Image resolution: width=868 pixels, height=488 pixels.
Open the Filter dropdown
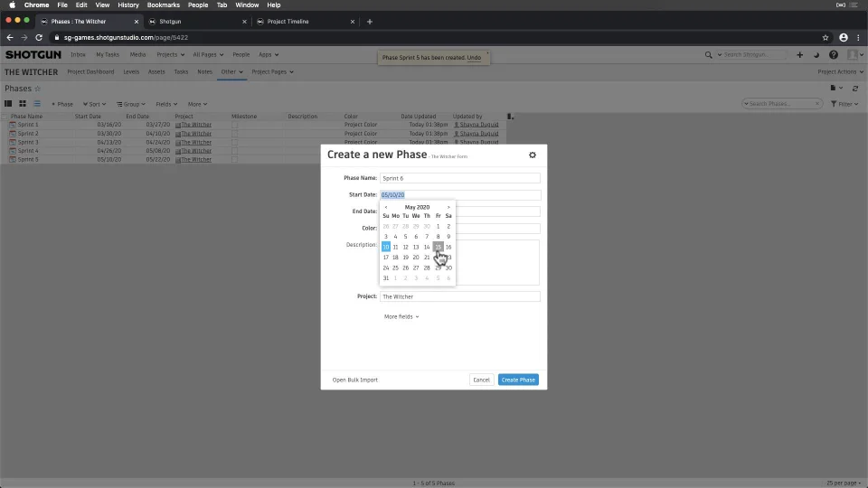(844, 104)
